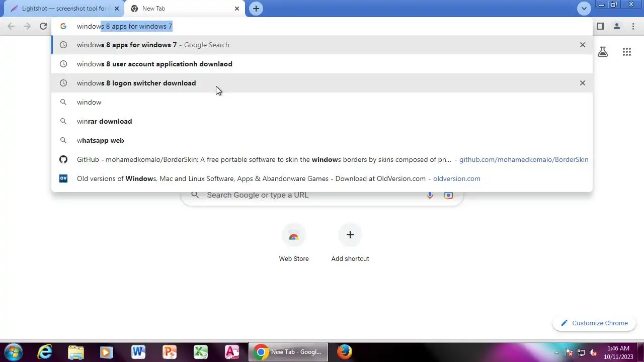The height and width of the screenshot is (362, 644).
Task: Toggle the browser side panel
Action: tap(600, 26)
